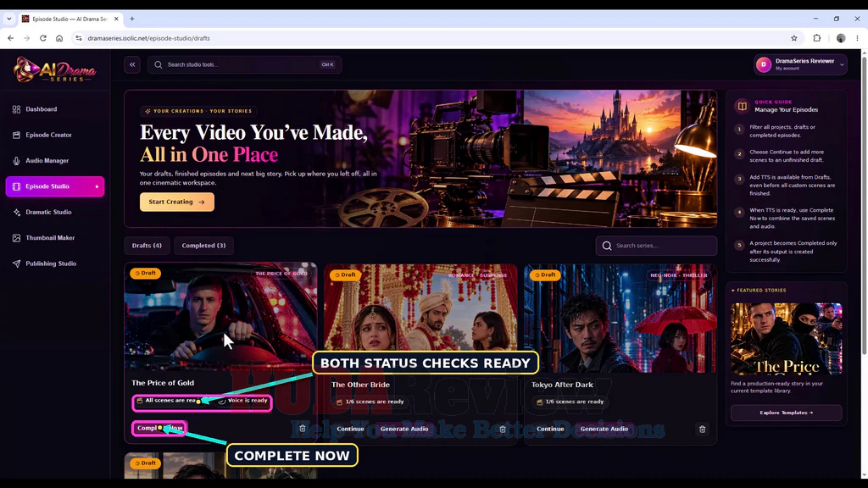Open Dashboard in the sidebar

coord(55,109)
